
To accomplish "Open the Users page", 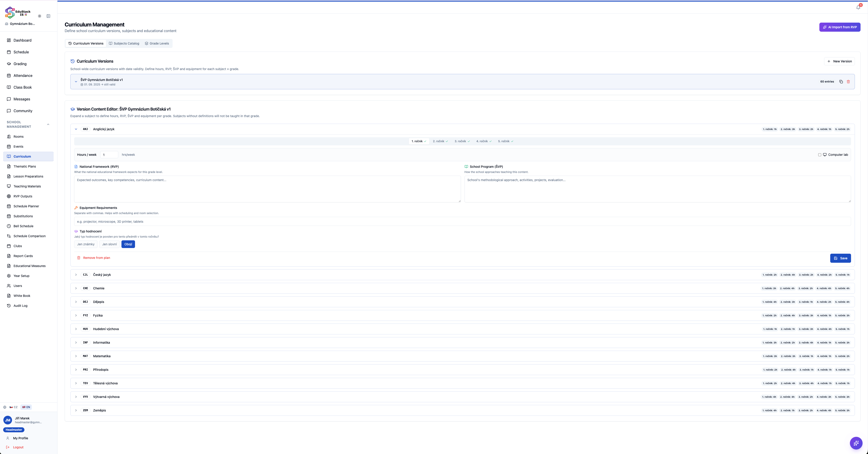I will click(x=28, y=286).
